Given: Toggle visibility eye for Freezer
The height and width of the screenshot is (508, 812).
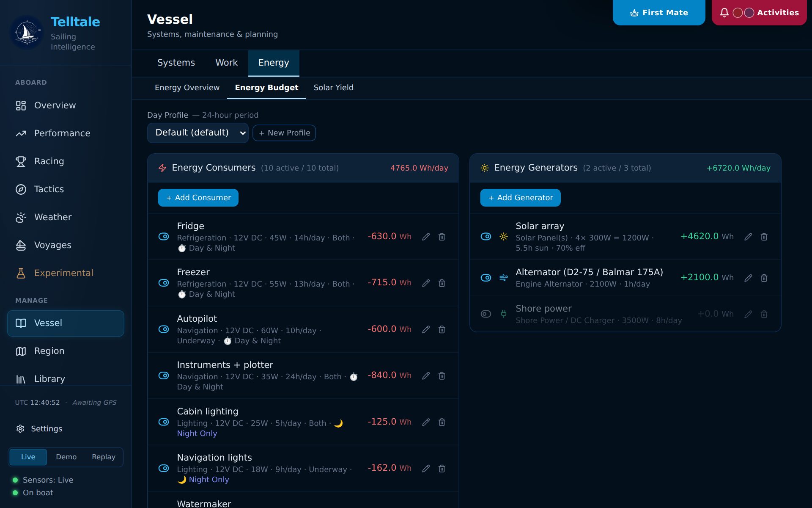Looking at the screenshot, I should coord(164,283).
